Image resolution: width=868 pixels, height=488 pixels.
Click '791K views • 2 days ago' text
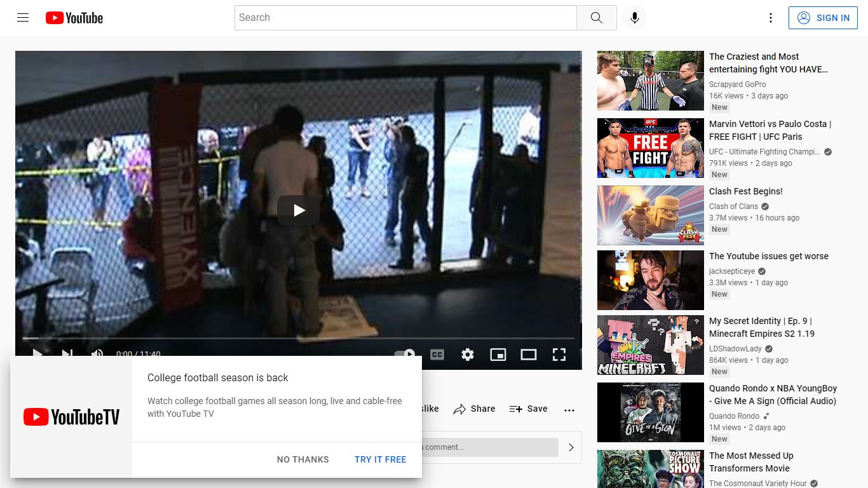point(750,163)
